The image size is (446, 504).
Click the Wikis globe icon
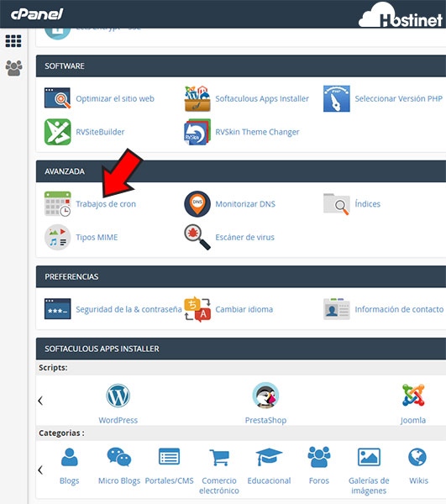pyautogui.click(x=417, y=457)
